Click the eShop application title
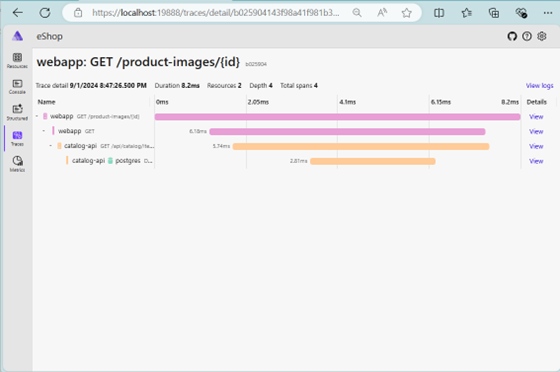The image size is (560, 372). (x=49, y=36)
